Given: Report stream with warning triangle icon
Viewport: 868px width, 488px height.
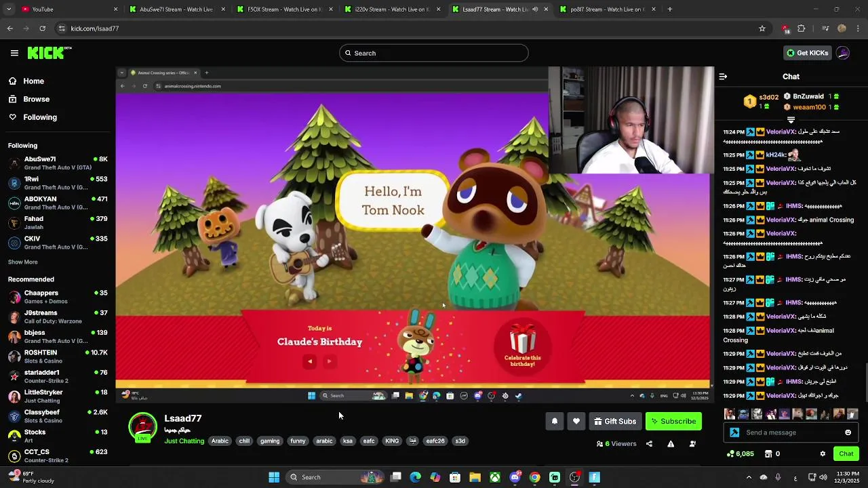Looking at the screenshot, I should click(x=671, y=444).
